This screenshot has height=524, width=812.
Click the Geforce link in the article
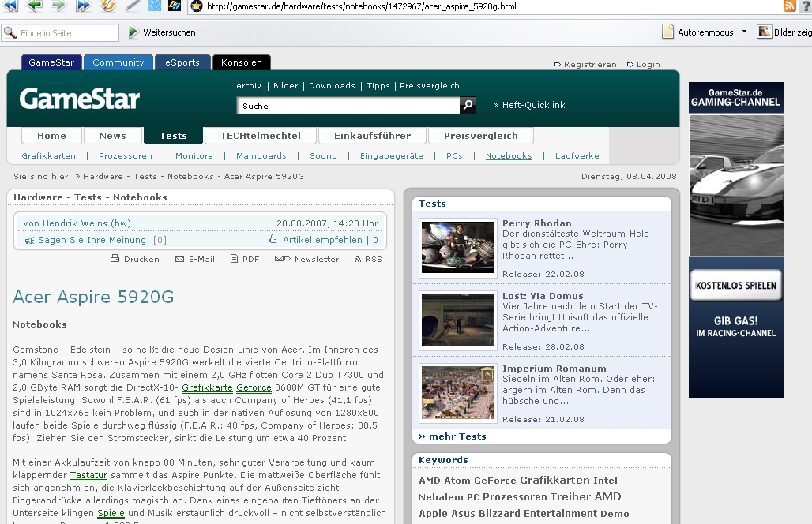click(x=254, y=387)
